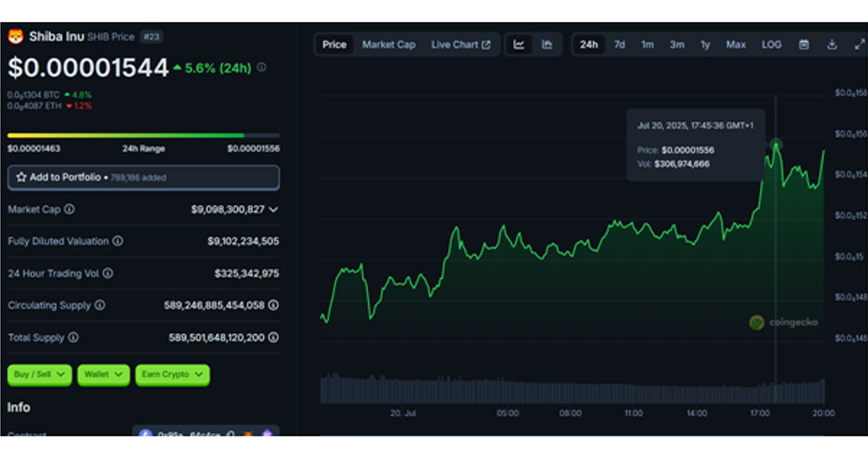This screenshot has width=868, height=456.
Task: Expand chart to fullscreen
Action: tap(859, 45)
